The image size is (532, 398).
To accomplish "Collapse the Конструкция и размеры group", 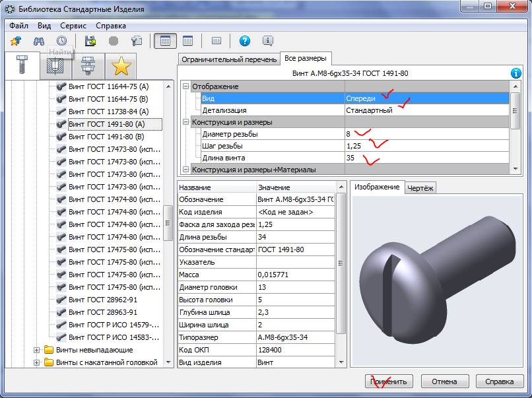I will [185, 122].
